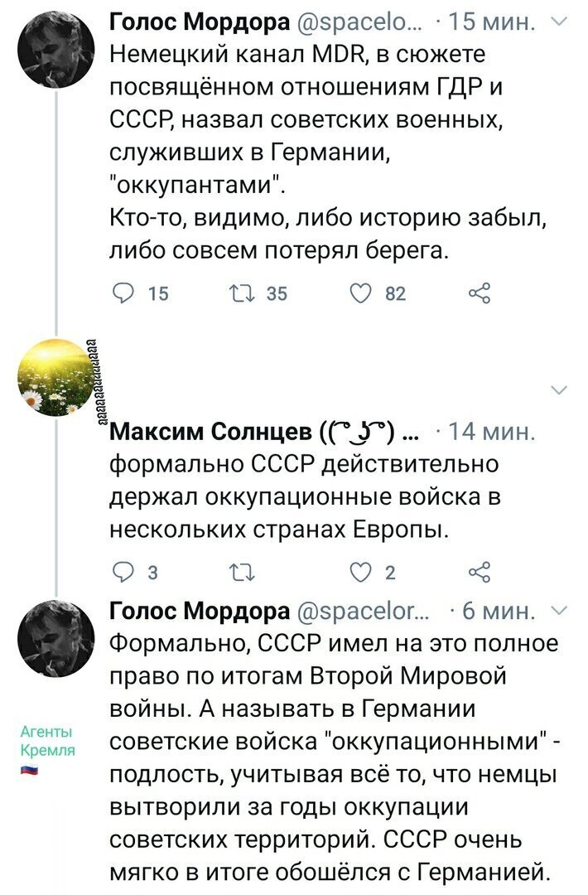588x895 pixels.
Task: Open Максим Солнцев's daisy field avatar
Action: pyautogui.click(x=56, y=377)
